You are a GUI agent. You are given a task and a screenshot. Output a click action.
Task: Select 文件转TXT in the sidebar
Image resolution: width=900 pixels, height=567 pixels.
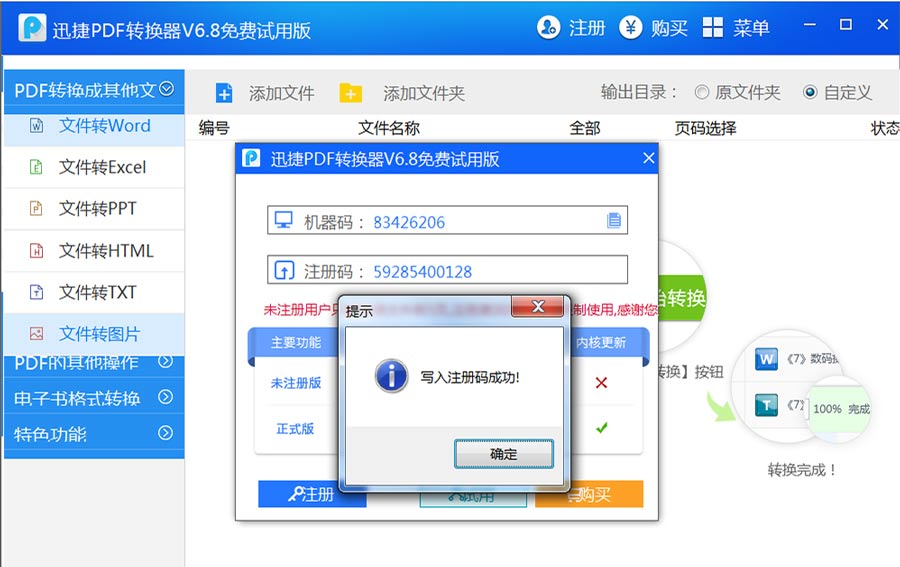click(x=97, y=293)
